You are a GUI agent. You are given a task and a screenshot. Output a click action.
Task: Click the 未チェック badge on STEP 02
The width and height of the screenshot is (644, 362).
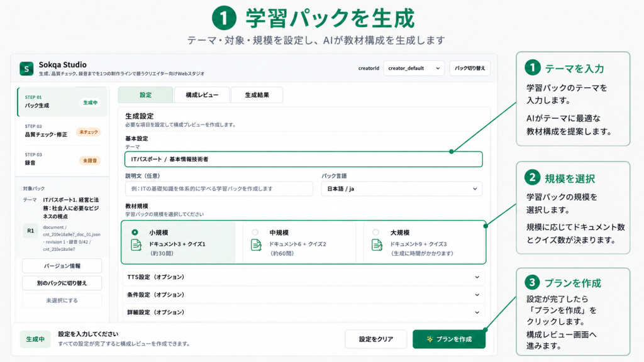(89, 132)
